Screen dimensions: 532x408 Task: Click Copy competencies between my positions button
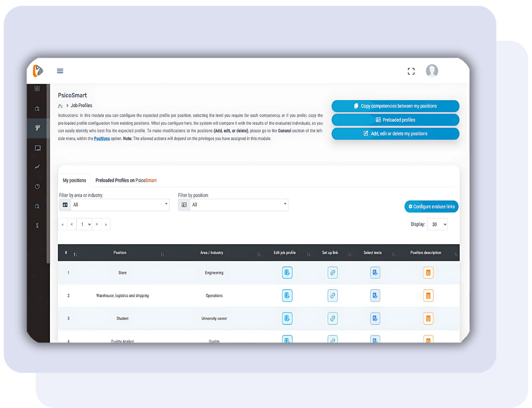pos(395,106)
